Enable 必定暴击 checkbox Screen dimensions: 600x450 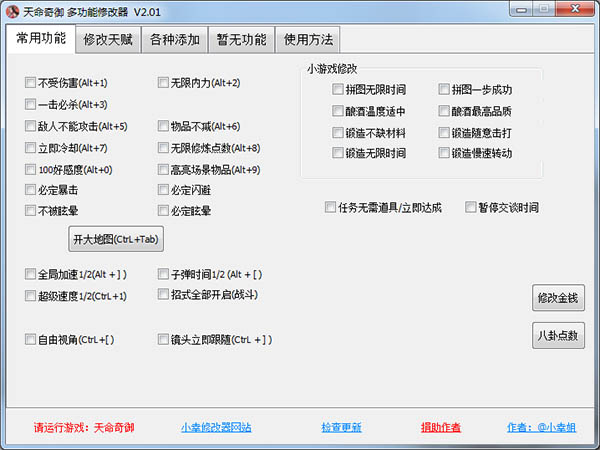tap(30, 190)
